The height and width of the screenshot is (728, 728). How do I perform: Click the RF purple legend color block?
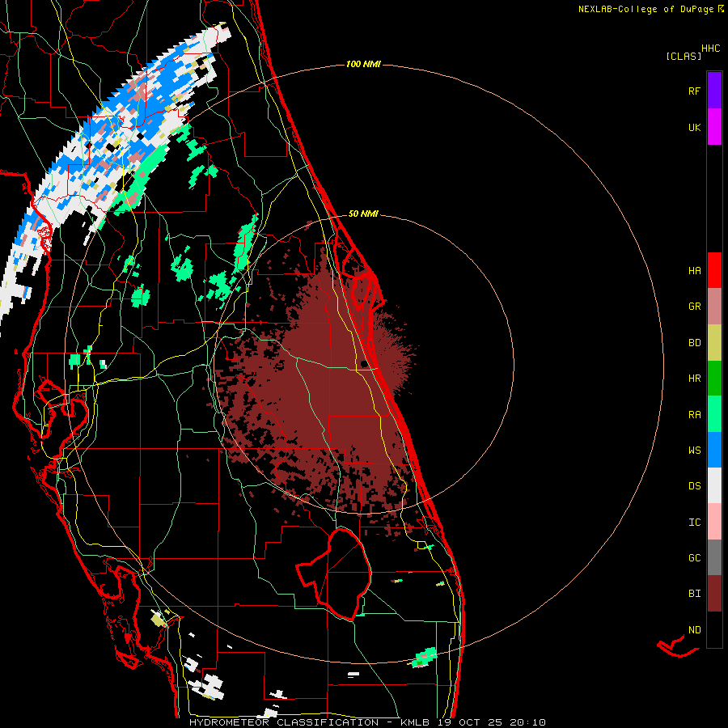coord(714,90)
